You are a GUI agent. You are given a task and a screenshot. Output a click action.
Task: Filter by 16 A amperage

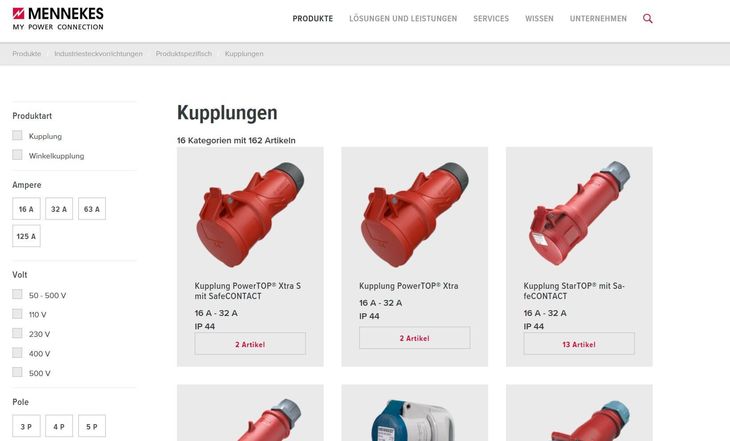click(27, 209)
